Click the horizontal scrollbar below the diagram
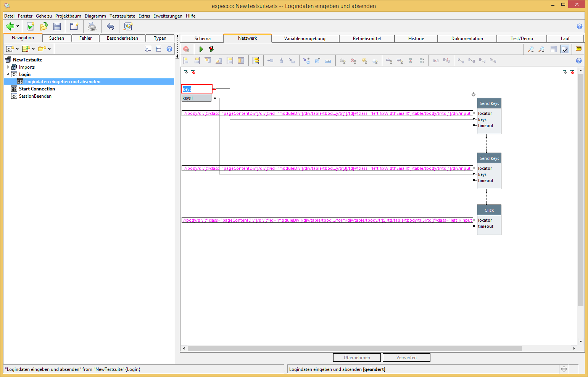 coord(355,348)
